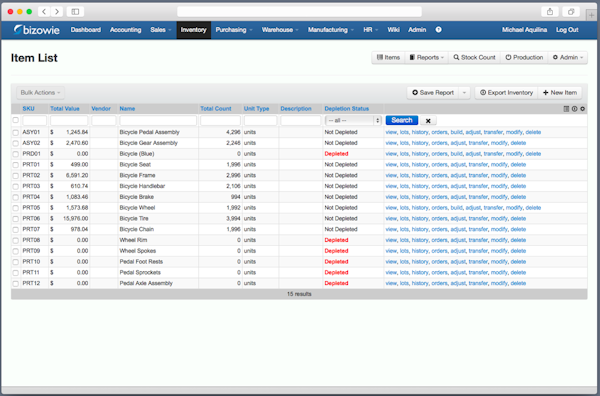Open the Depletion Status filter dropdown

353,121
